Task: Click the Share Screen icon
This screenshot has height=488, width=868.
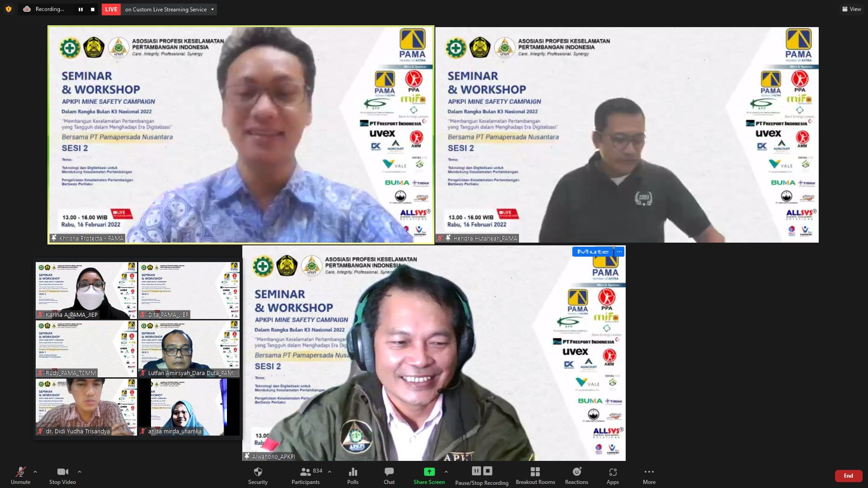Action: (429, 472)
